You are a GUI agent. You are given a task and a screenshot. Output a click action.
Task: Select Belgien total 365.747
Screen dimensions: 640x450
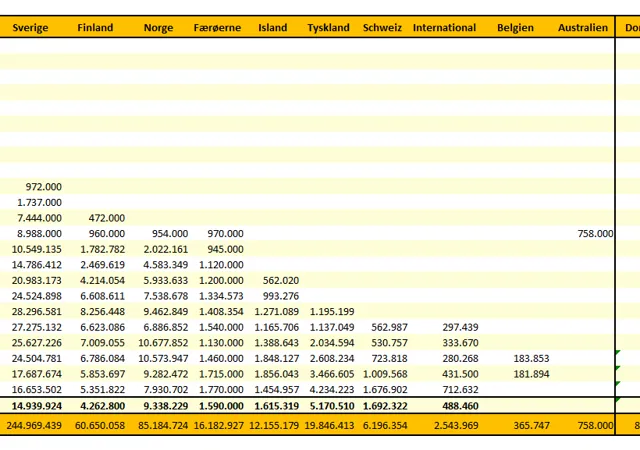531,426
